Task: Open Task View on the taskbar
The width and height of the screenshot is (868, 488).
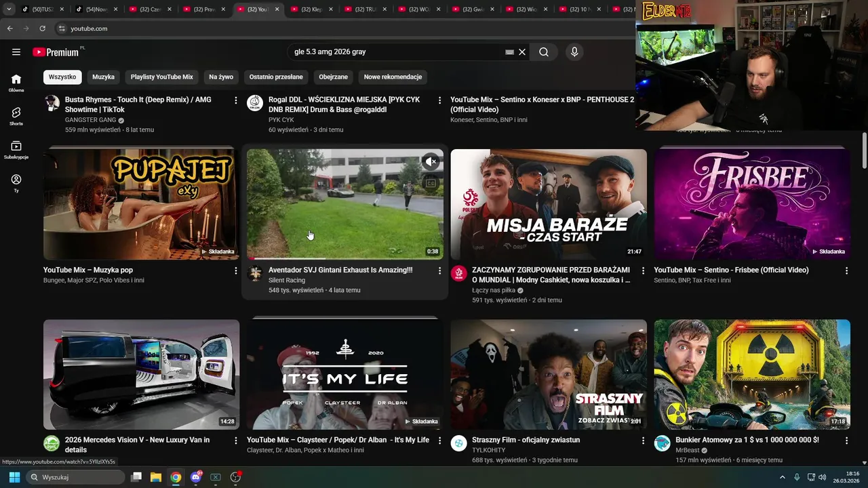Action: pyautogui.click(x=136, y=477)
